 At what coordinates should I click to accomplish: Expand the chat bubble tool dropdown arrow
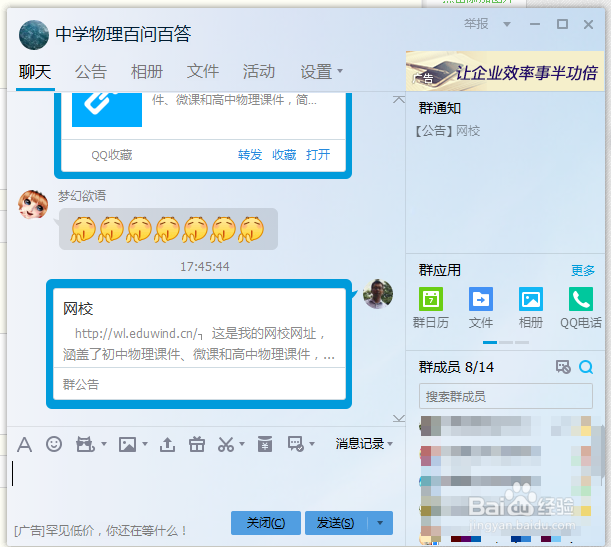click(312, 444)
